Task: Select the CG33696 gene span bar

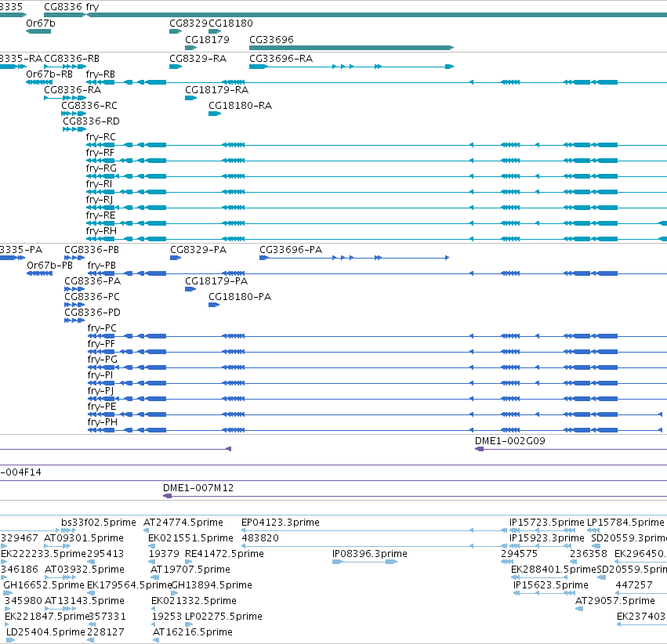Action: 351,48
